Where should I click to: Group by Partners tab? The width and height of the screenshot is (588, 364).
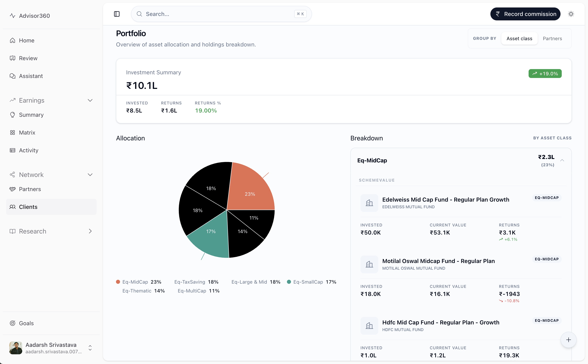(552, 39)
